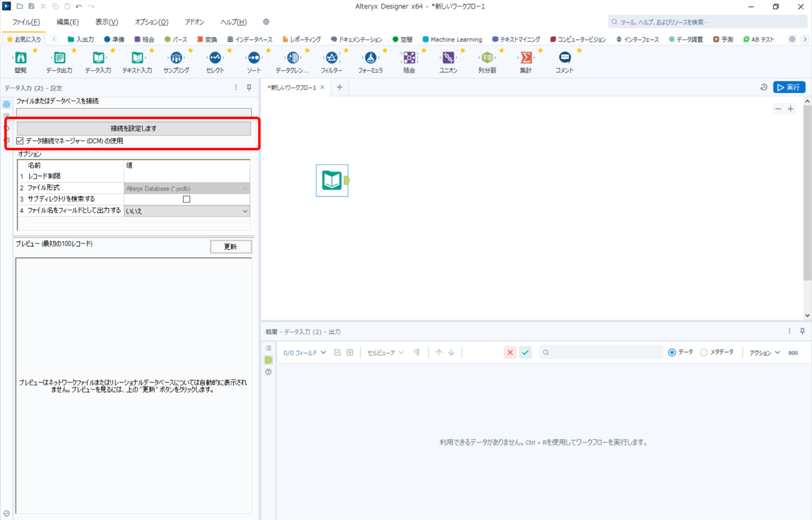
Task: Add a new workflow tab with plus
Action: [339, 87]
